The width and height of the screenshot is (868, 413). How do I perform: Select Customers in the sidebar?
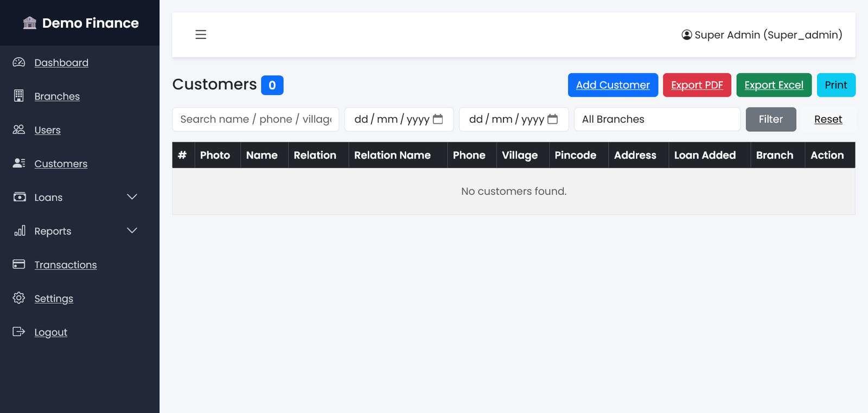coord(61,164)
